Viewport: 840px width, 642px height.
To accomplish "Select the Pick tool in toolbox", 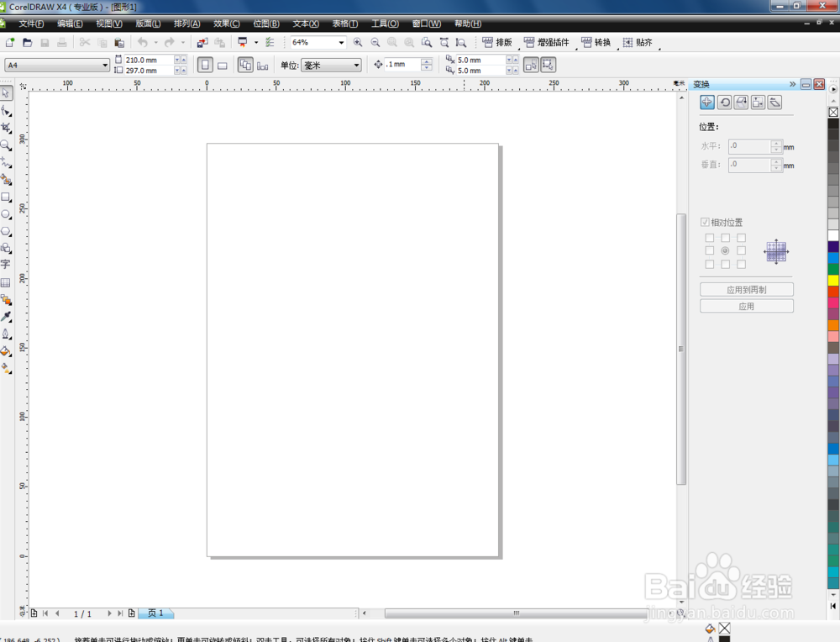I will pyautogui.click(x=6, y=92).
